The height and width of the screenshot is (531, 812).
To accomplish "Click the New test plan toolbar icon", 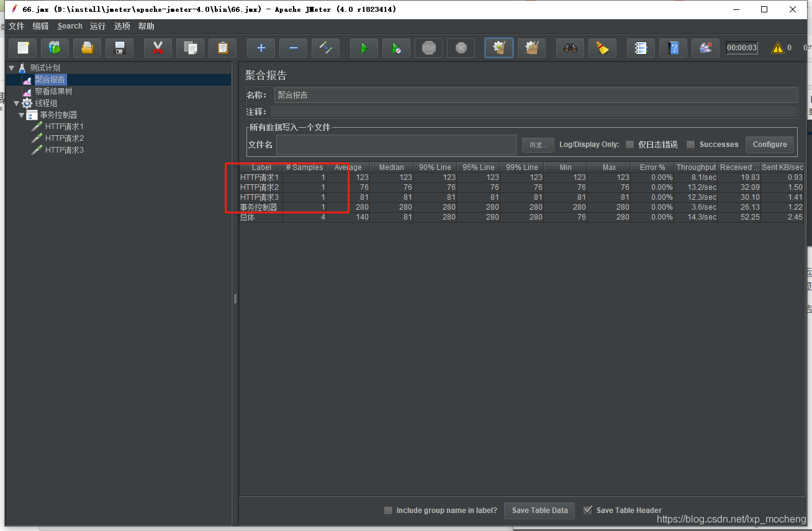I will click(23, 48).
